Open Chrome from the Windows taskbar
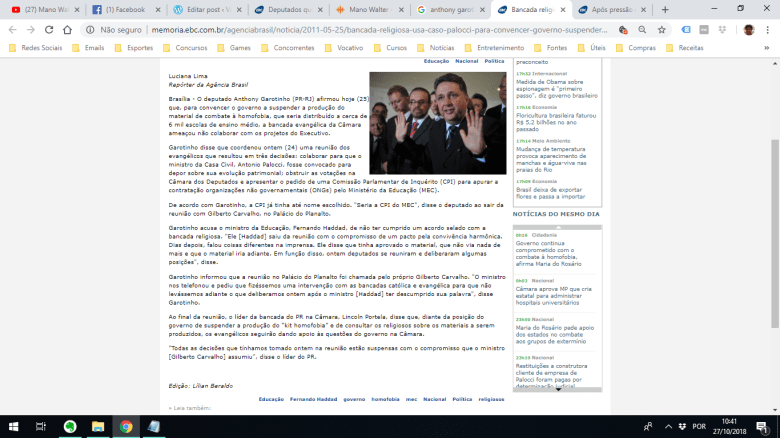The height and width of the screenshot is (438, 780). coord(125,427)
